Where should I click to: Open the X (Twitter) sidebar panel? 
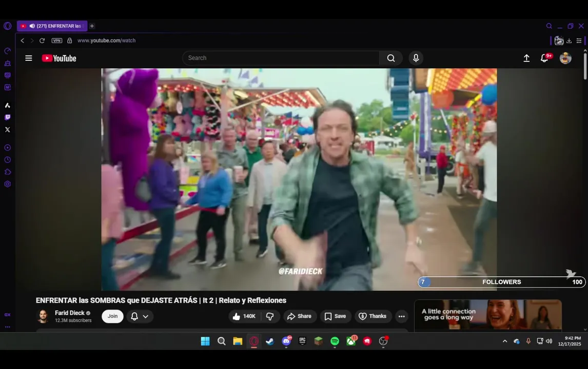tap(8, 130)
